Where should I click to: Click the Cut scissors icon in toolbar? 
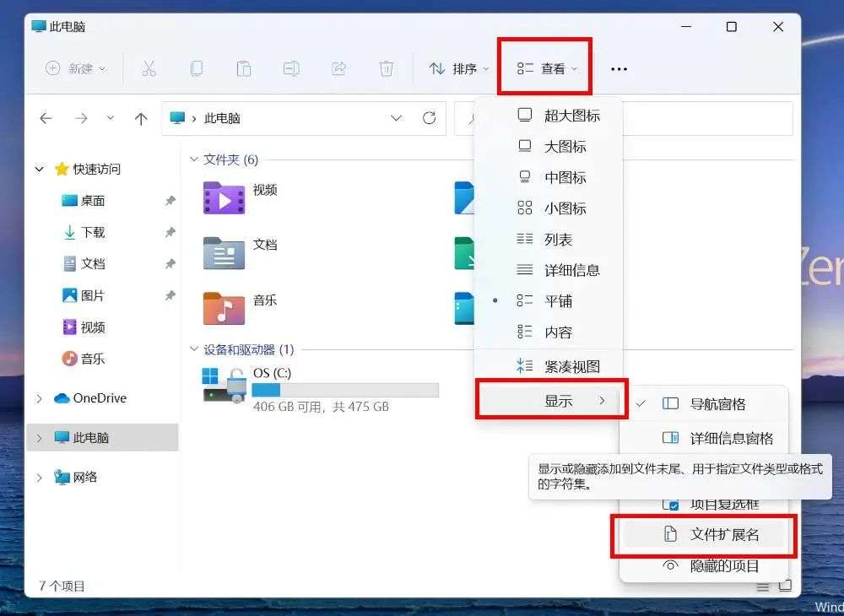click(x=149, y=69)
